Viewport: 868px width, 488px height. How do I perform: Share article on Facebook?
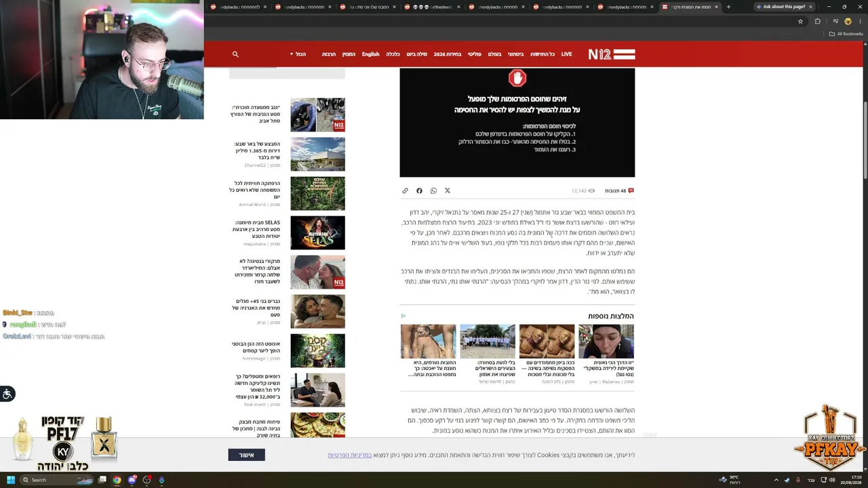(419, 191)
